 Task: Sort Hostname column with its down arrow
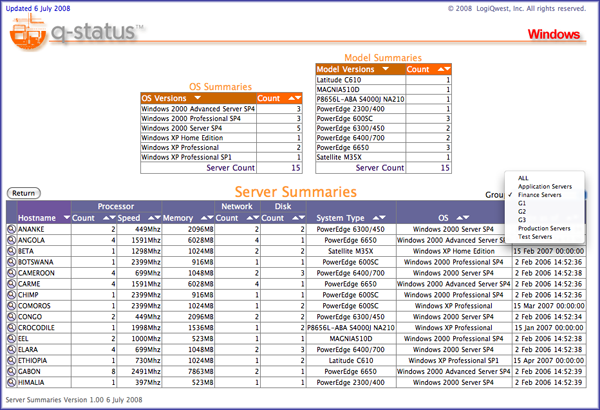(x=67, y=217)
